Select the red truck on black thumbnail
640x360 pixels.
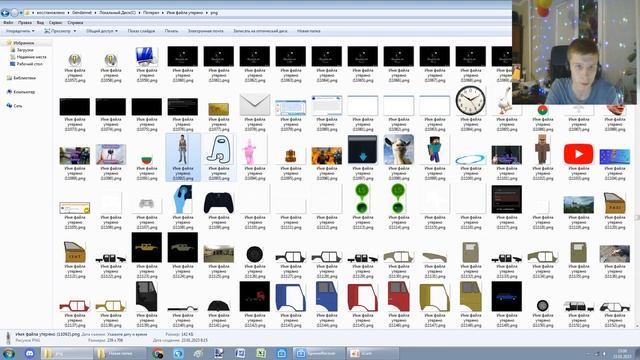tap(255, 296)
